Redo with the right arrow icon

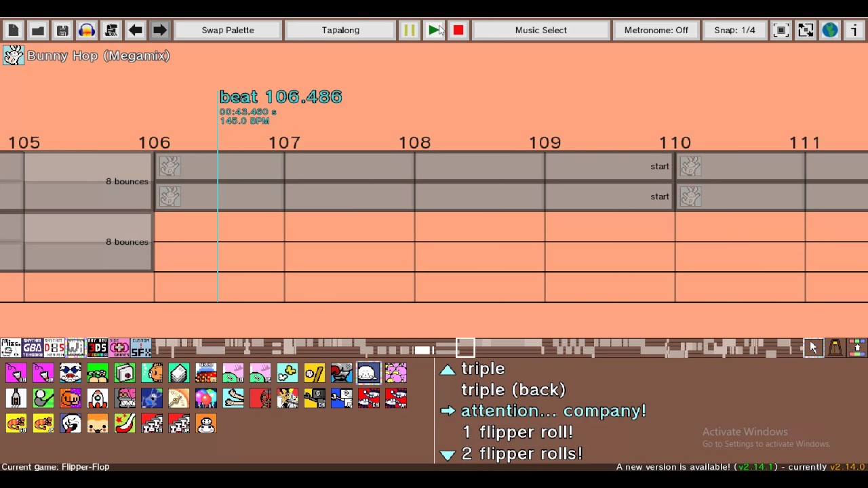160,30
